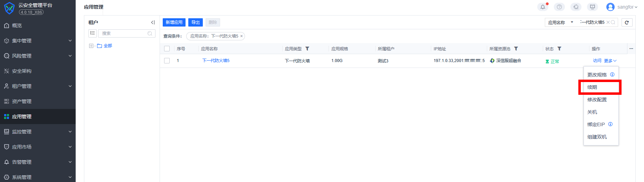This screenshot has width=644, height=182.
Task: Toggle the select-all checkbox in header
Action: [167, 49]
